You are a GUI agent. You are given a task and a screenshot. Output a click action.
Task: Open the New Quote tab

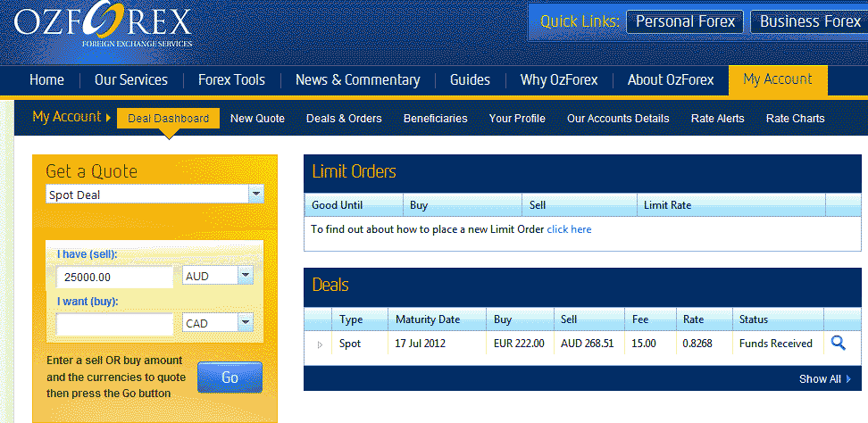click(257, 119)
